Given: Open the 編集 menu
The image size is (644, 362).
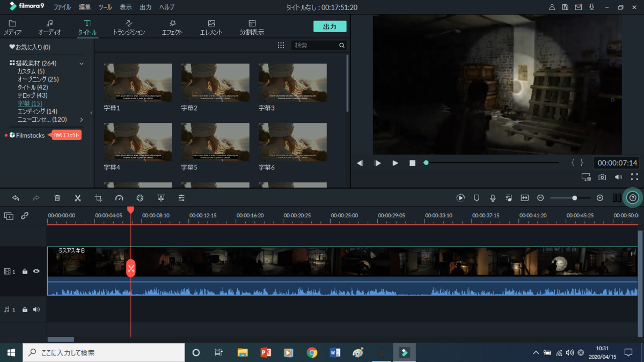Looking at the screenshot, I should 85,8.
